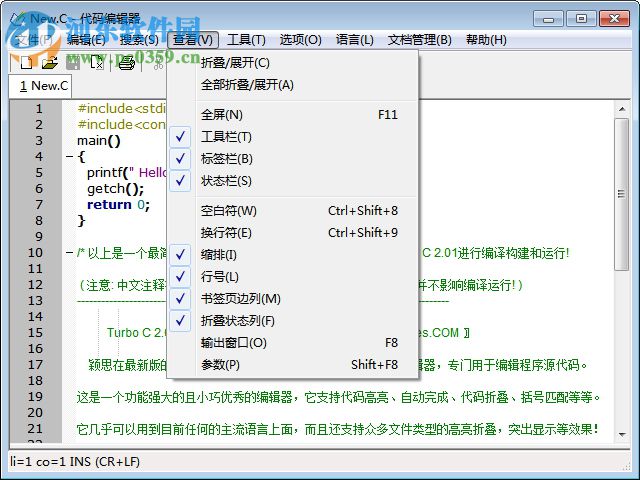Click comment line starting 这是一个功能强大的
Screen dimensions: 640x480
(x=338, y=397)
